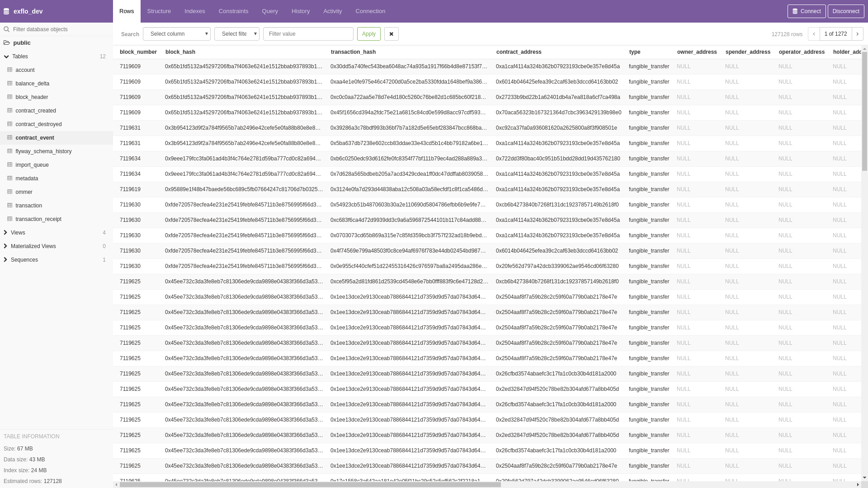Click the horizontal scrollbar at bottom

[x=310, y=484]
